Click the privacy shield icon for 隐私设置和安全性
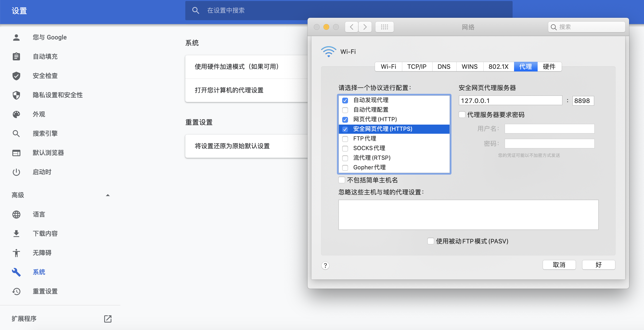 coord(16,95)
